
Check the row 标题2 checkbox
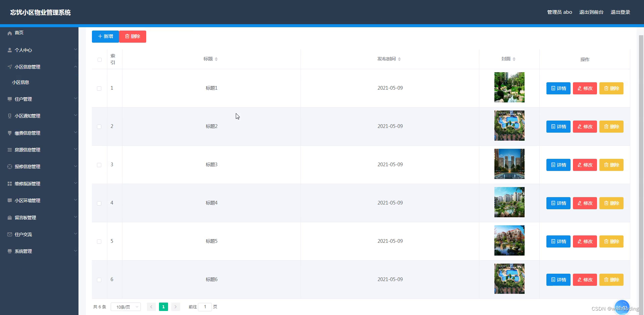coord(99,127)
